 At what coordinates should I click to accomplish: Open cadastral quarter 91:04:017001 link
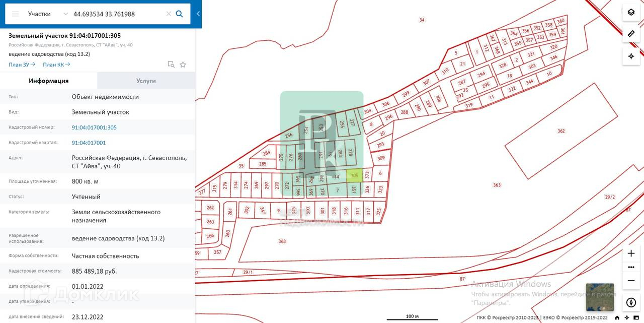[x=89, y=143]
